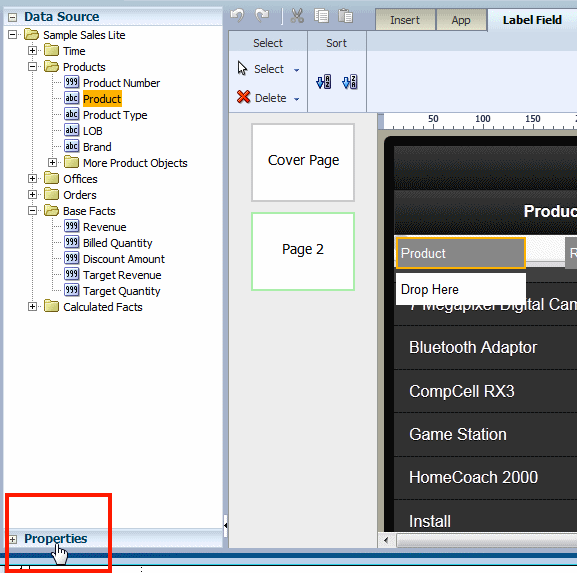Click the HomeCoach 2000 row
The image size is (577, 573).
(x=485, y=478)
